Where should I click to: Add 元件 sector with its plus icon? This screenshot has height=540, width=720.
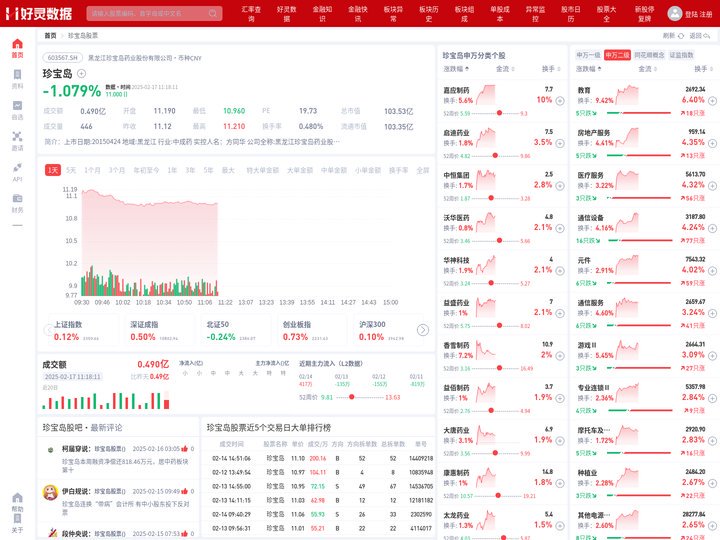[x=712, y=271]
